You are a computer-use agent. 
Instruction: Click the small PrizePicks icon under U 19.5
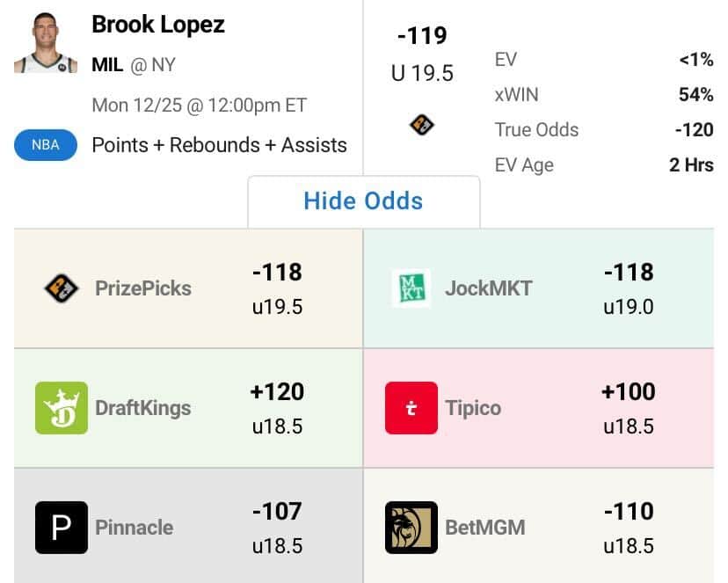pos(422,125)
